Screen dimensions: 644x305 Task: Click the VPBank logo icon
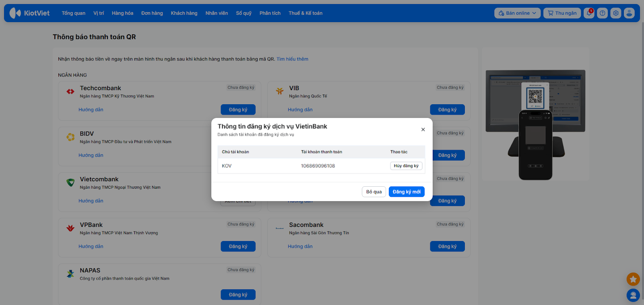(x=70, y=228)
